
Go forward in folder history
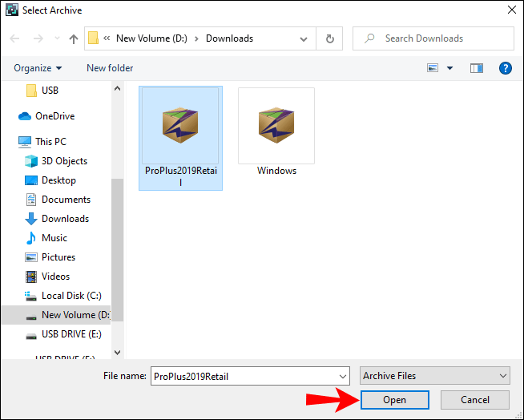(x=38, y=38)
